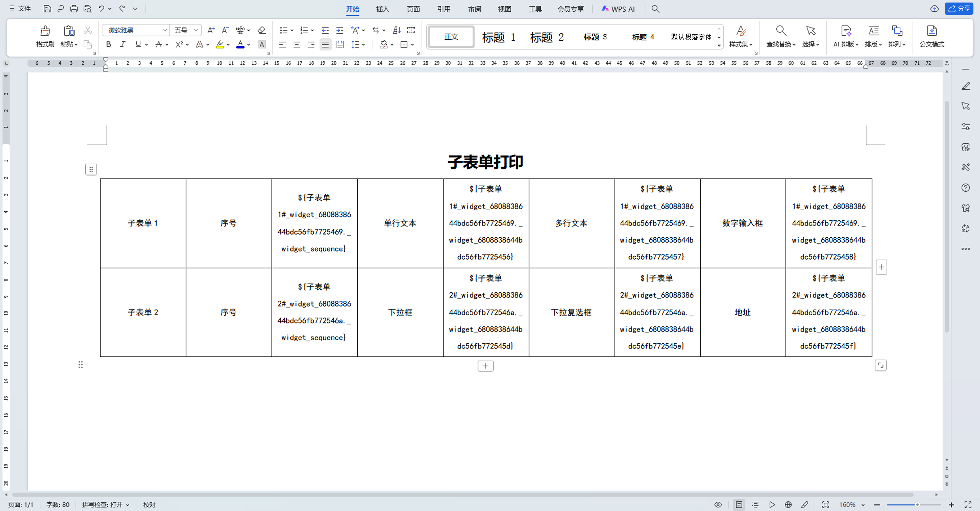Switch to the 插入 tab
The height and width of the screenshot is (511, 980).
click(x=382, y=9)
